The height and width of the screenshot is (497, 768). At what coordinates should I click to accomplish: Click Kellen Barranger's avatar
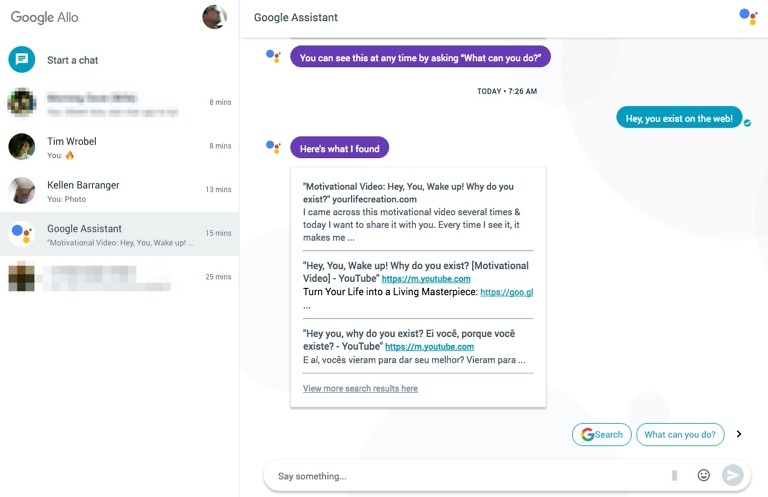pyautogui.click(x=22, y=190)
